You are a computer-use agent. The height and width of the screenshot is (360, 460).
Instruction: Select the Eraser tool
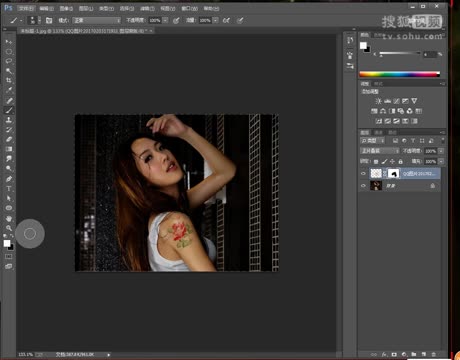[9, 139]
